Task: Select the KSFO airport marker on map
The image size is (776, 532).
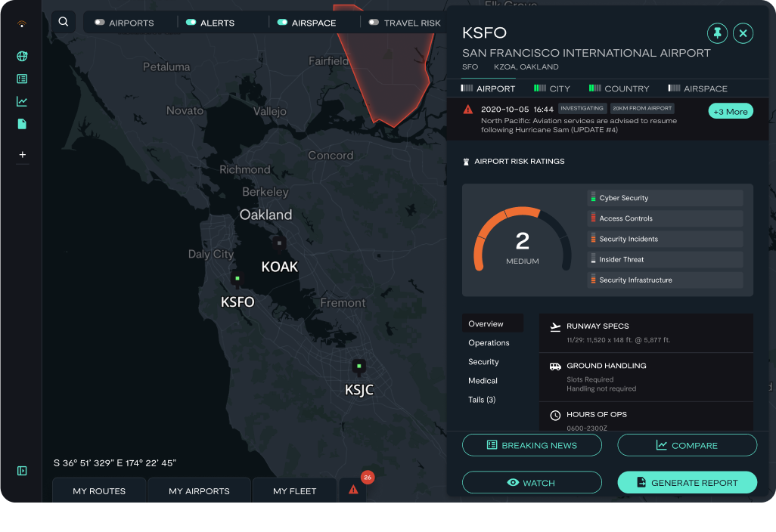Action: click(x=237, y=278)
